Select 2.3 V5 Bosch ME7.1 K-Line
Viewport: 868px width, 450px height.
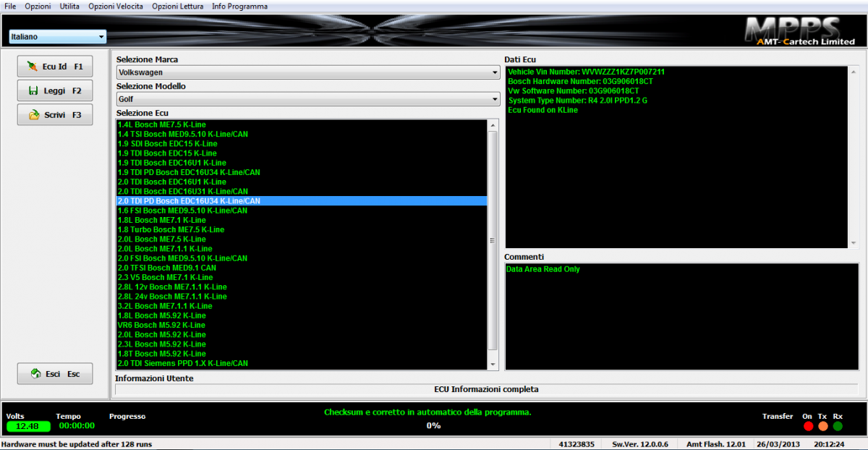point(302,277)
